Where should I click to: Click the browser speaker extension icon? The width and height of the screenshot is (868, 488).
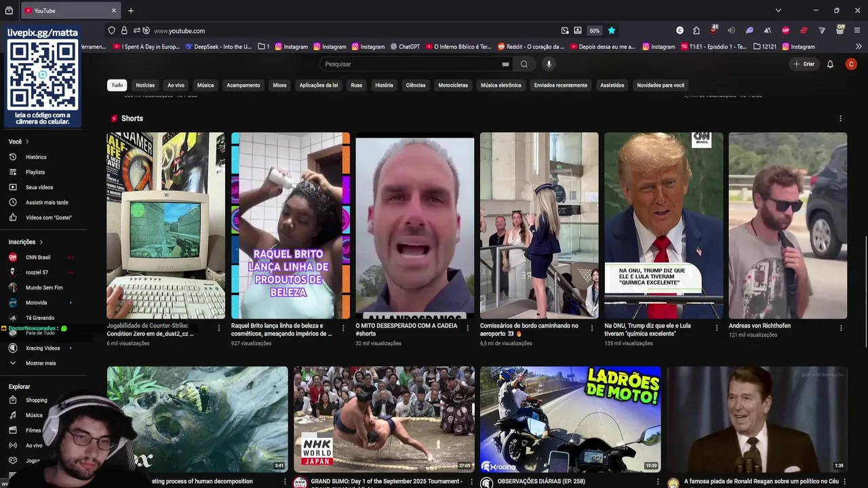coord(731,30)
